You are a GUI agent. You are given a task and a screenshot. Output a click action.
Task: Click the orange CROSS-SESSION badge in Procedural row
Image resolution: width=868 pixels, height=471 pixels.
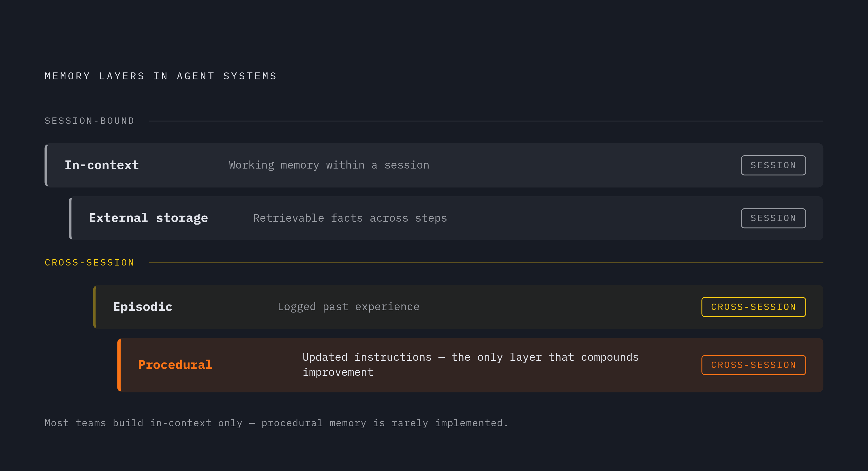click(x=753, y=365)
